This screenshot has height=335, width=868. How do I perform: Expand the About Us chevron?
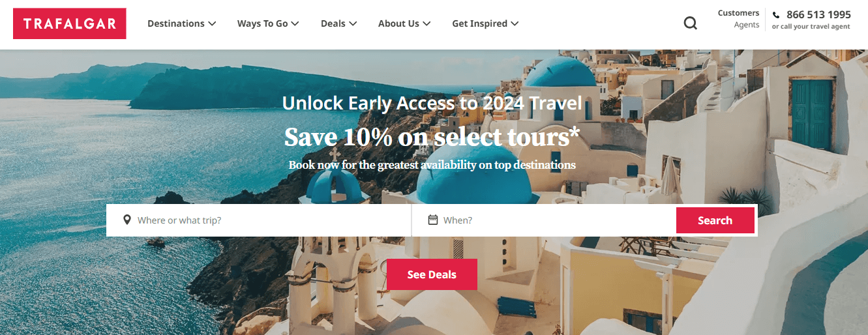click(427, 23)
